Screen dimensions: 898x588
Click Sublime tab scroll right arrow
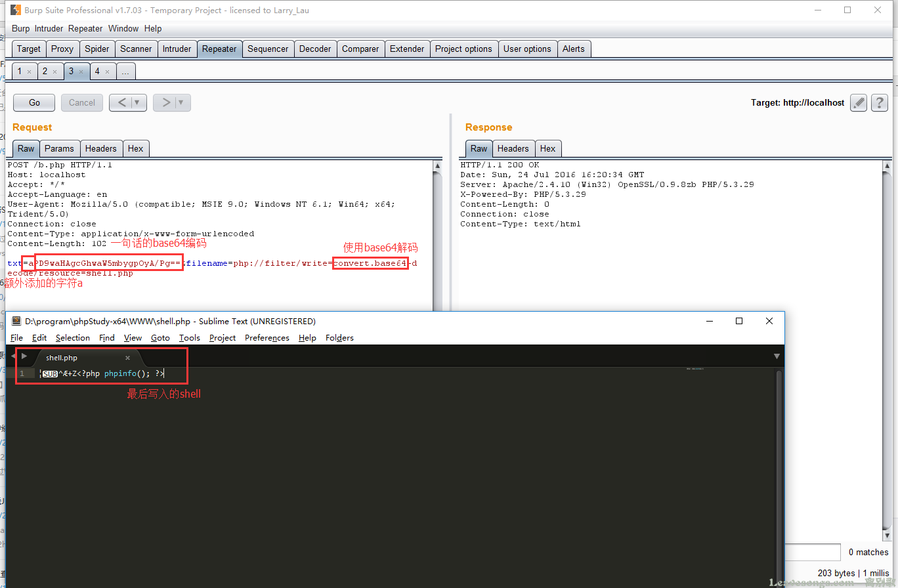pos(24,356)
